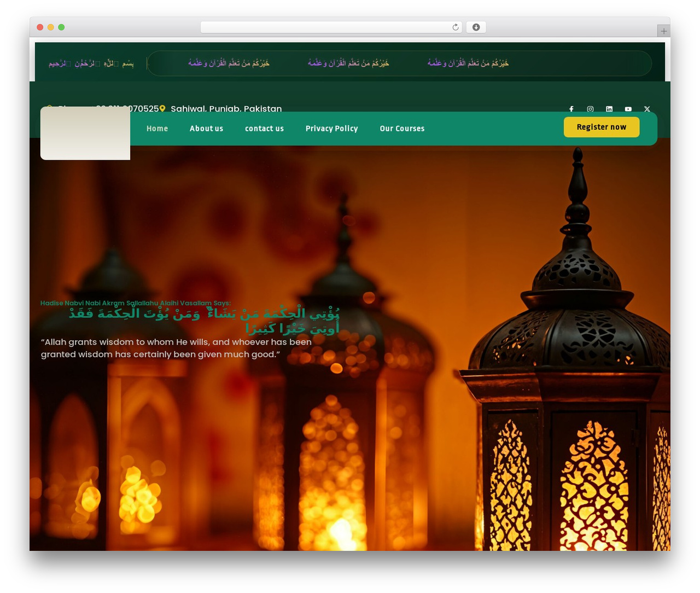Screen dimensions: 700x593
Task: Reload the page with the refresh icon
Action: (x=456, y=27)
